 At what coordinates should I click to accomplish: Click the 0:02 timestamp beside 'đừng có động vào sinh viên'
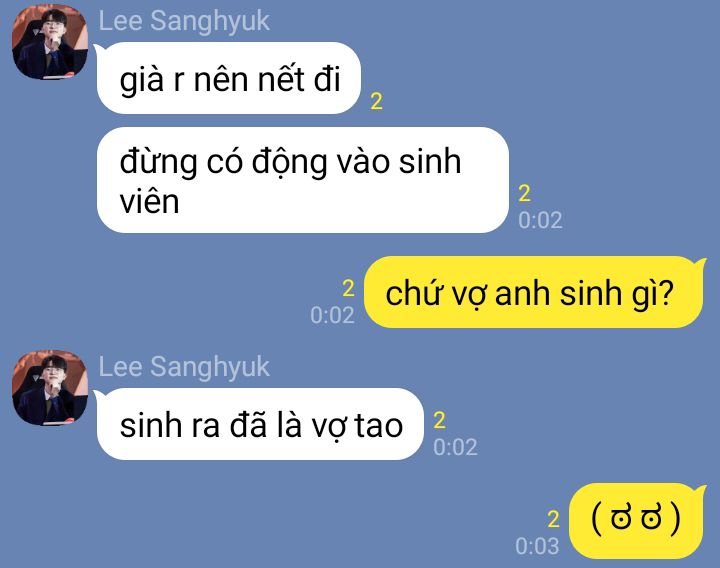pos(540,220)
